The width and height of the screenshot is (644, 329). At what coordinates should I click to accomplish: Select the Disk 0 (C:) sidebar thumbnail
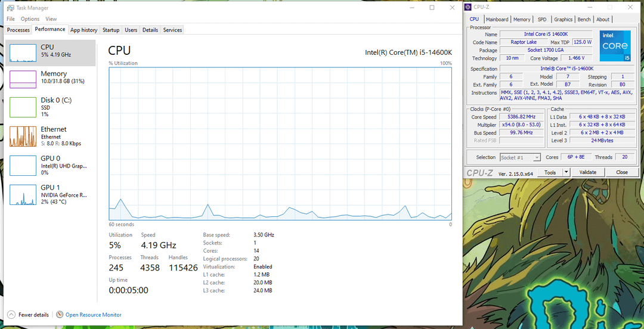point(23,107)
